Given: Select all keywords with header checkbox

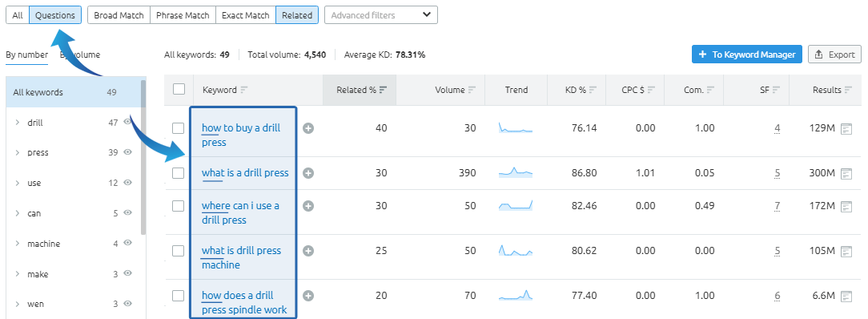Looking at the screenshot, I should 179,89.
